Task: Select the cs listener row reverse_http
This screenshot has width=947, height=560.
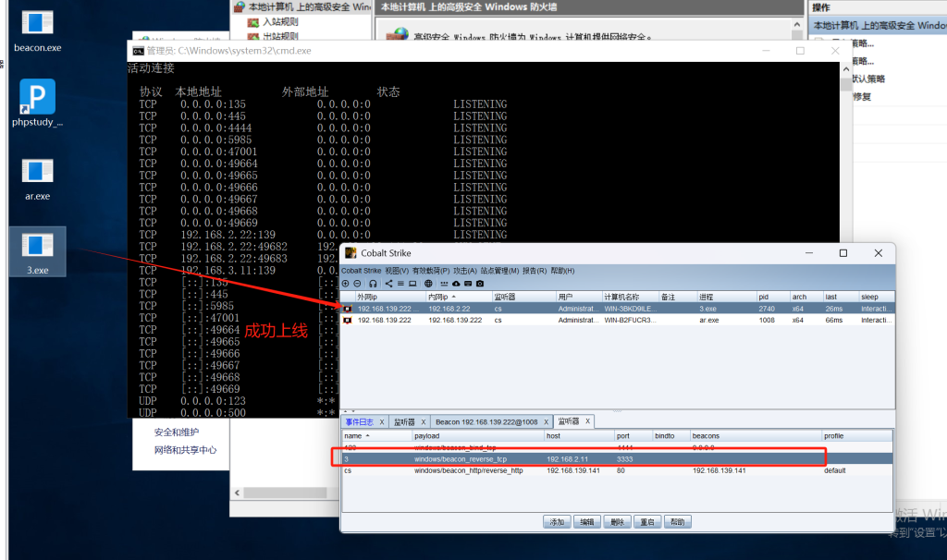Action: [617, 470]
